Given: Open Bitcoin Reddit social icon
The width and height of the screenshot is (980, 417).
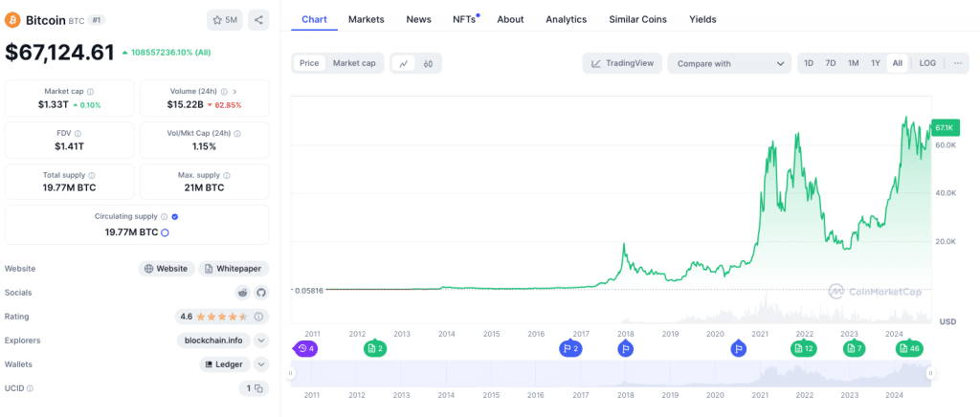Looking at the screenshot, I should (x=243, y=292).
